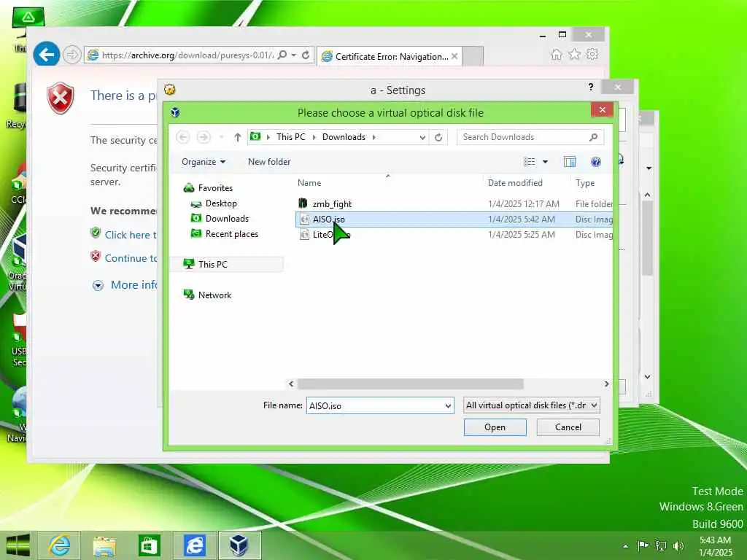
Task: Select Network in navigation pane
Action: [x=214, y=295]
